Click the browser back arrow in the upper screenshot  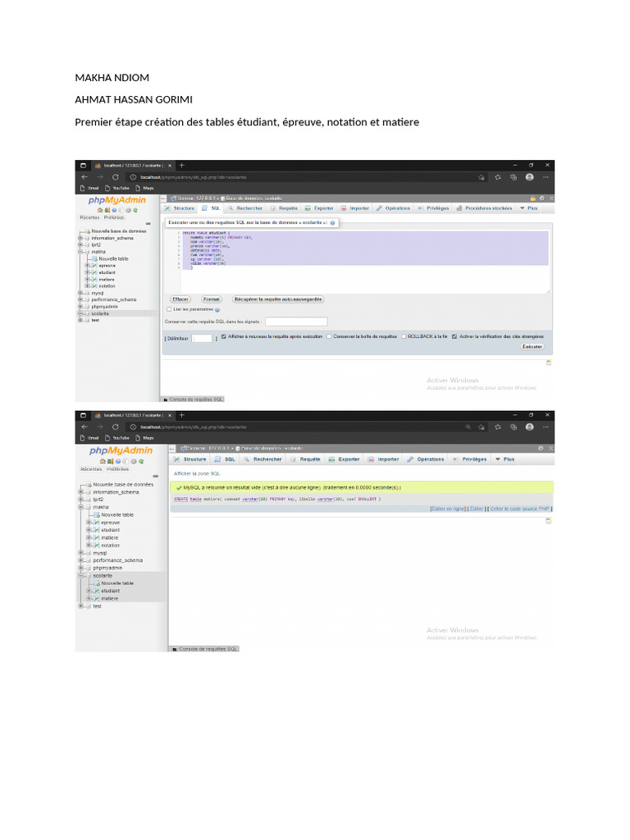point(84,177)
